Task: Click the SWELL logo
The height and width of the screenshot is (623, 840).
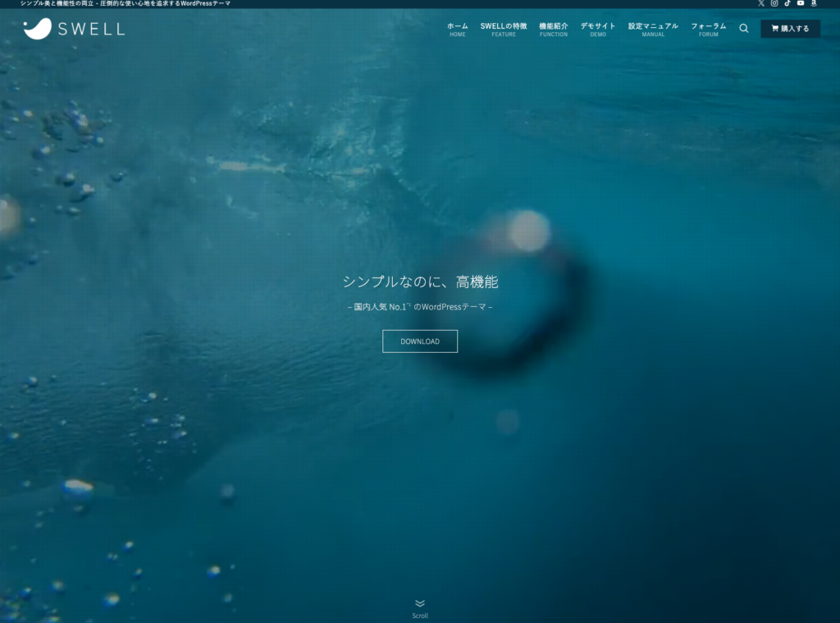Action: [x=74, y=29]
